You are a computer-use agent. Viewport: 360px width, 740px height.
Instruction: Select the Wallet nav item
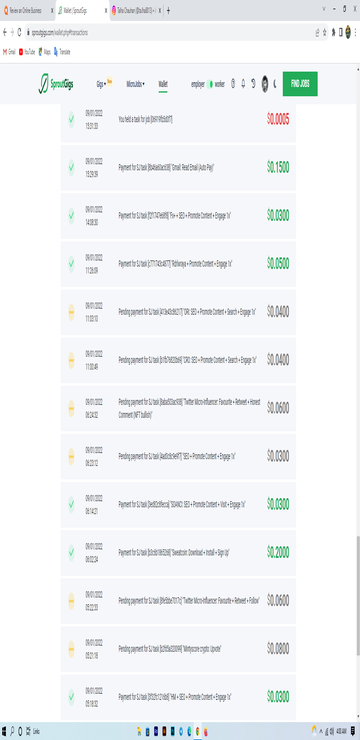click(163, 84)
